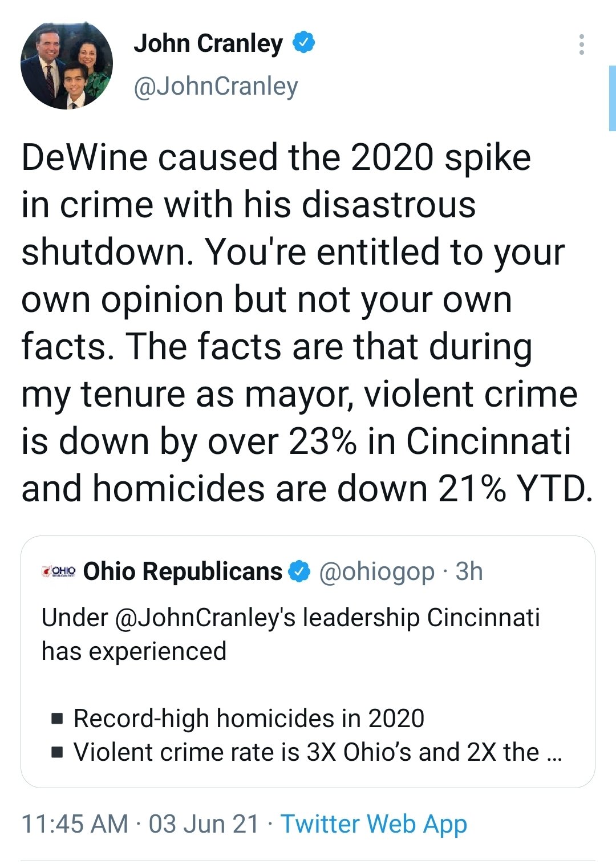616x864 pixels.
Task: Select the main tweet text about DeWine
Action: click(307, 323)
